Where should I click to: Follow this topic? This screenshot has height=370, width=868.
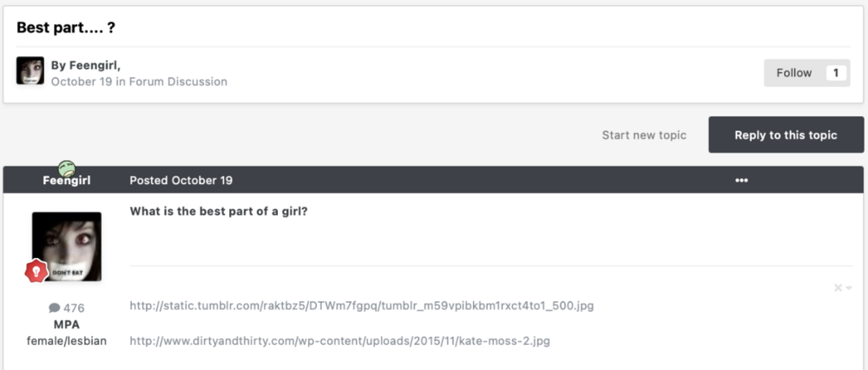pyautogui.click(x=794, y=73)
